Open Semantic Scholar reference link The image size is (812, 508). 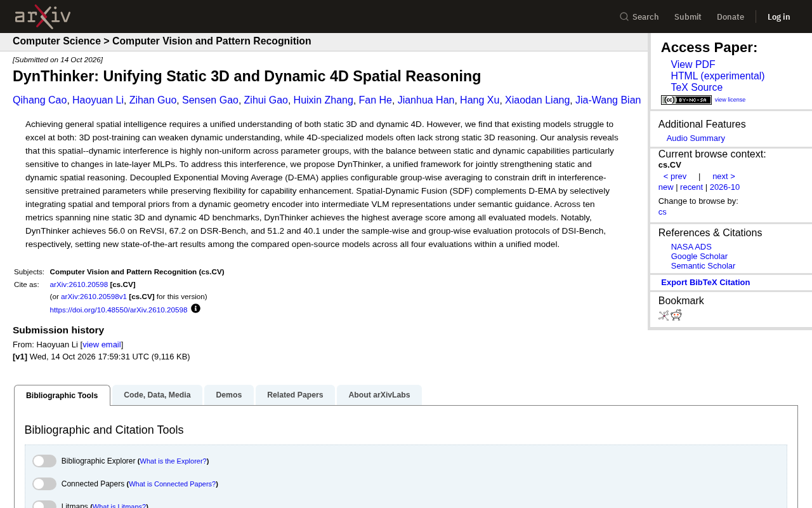(x=703, y=266)
